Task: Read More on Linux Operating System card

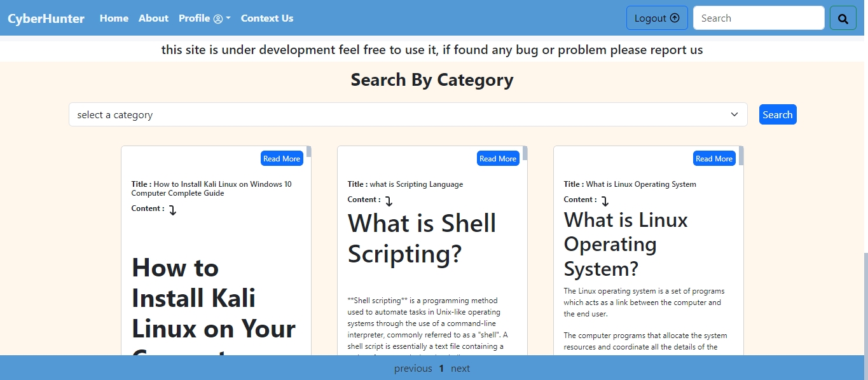Action: tap(714, 158)
